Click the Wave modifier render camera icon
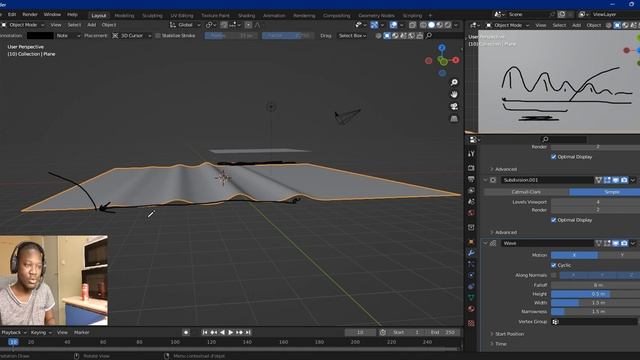Screen dimensions: 640x360 tap(624, 243)
